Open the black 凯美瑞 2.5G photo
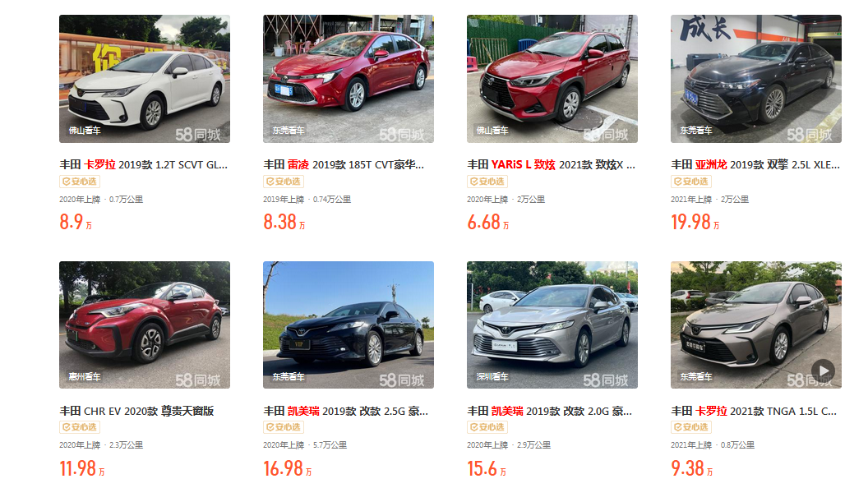Image resolution: width=868 pixels, height=488 pixels. (x=349, y=325)
